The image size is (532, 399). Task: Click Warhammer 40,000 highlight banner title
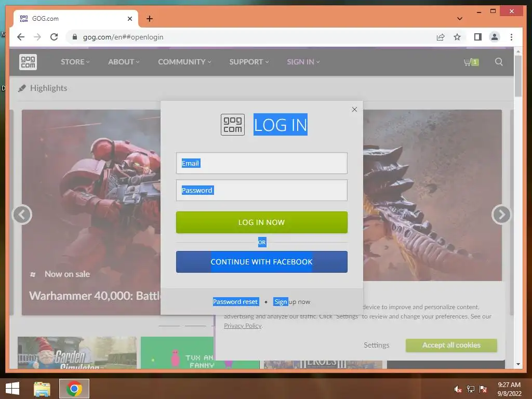[95, 296]
